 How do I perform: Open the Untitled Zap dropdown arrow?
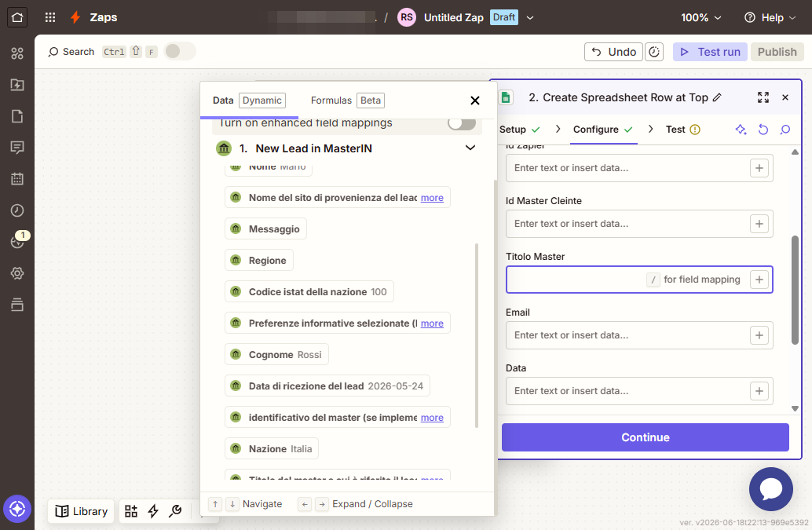click(x=530, y=17)
